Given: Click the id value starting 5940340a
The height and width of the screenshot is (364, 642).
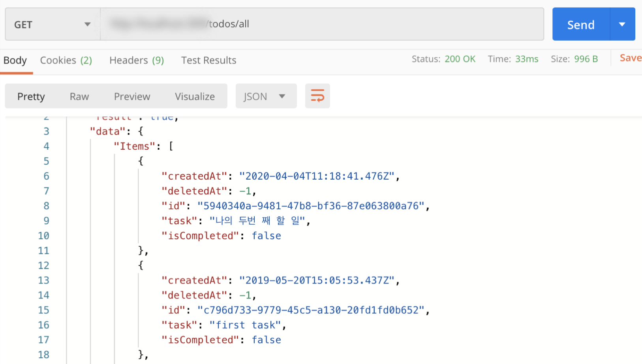Looking at the screenshot, I should 311,206.
